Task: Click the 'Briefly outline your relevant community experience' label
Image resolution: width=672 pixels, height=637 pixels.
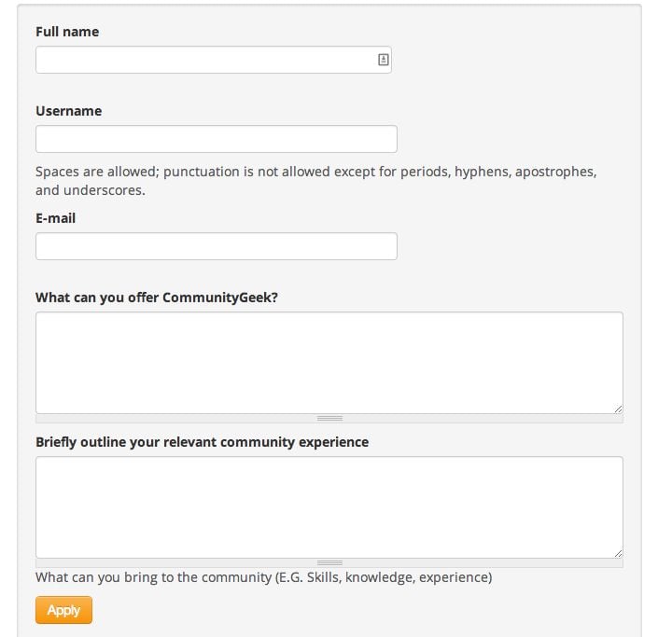Action: click(203, 442)
